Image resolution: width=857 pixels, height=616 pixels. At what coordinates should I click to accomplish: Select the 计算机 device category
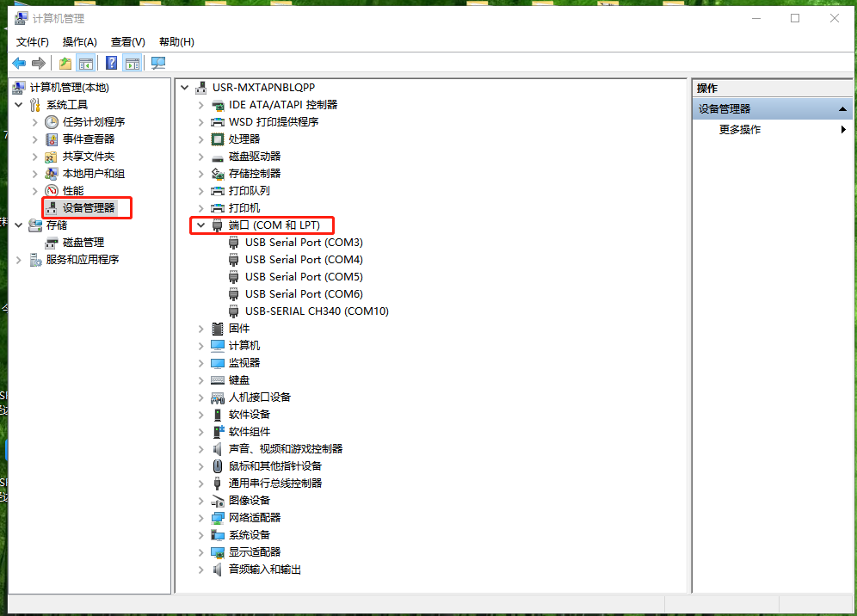click(x=244, y=346)
